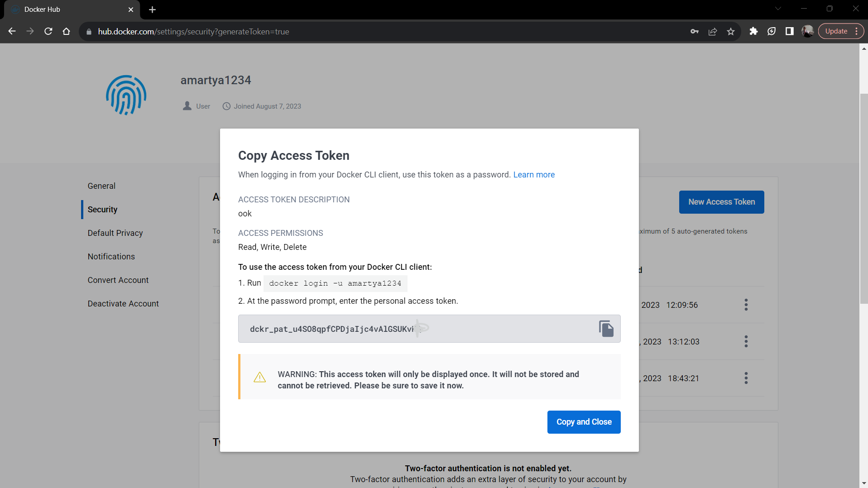The image size is (868, 488).
Task: Open options menu for the 13:12:03 token
Action: (746, 341)
